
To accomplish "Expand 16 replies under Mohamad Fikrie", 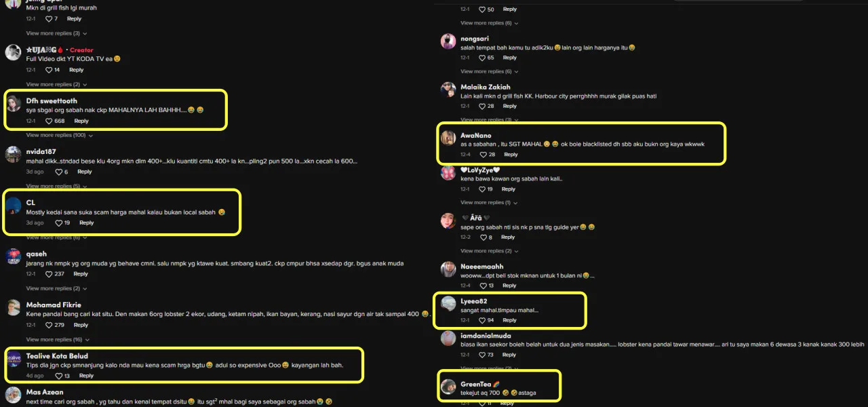I will 55,339.
